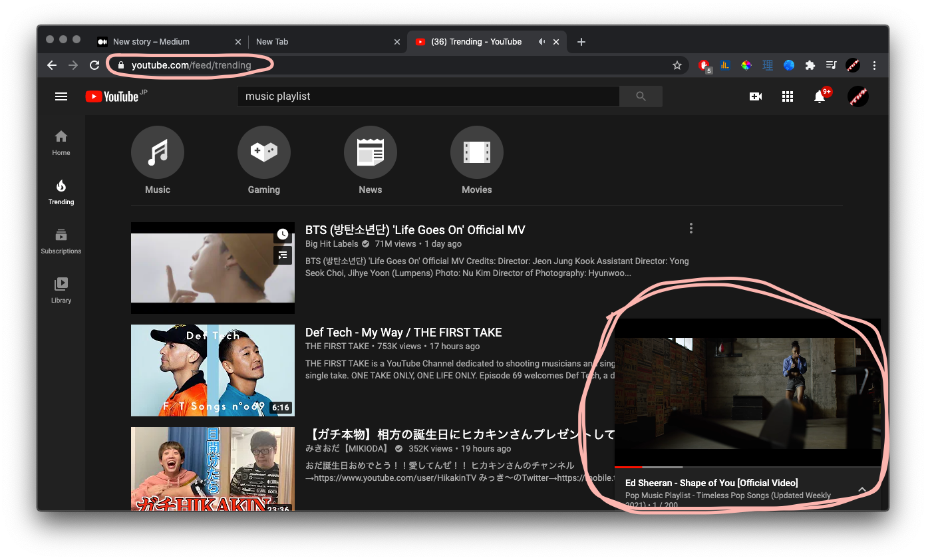Open BTS 'Life Goes On' Official MV title
Screen dimensions: 926x560
415,230
